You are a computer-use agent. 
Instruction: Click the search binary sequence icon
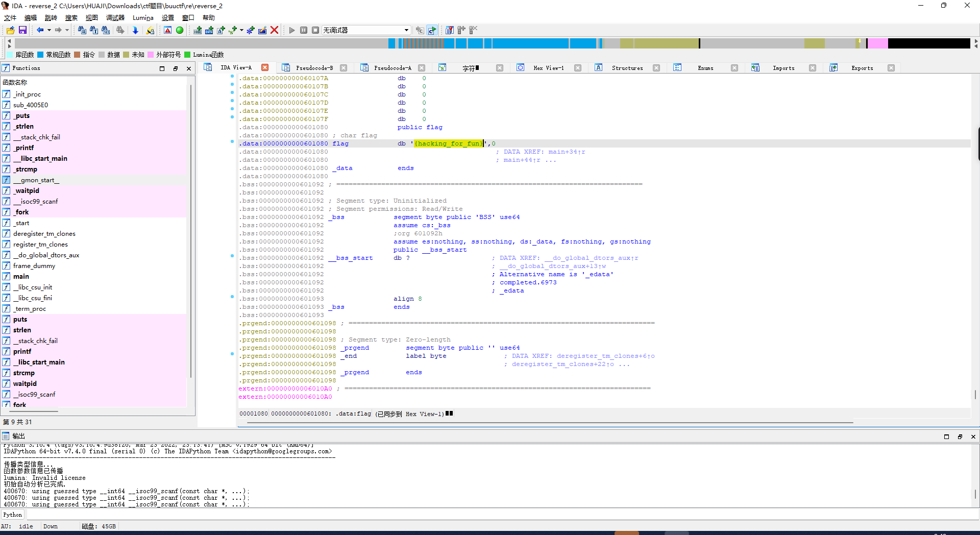click(106, 31)
